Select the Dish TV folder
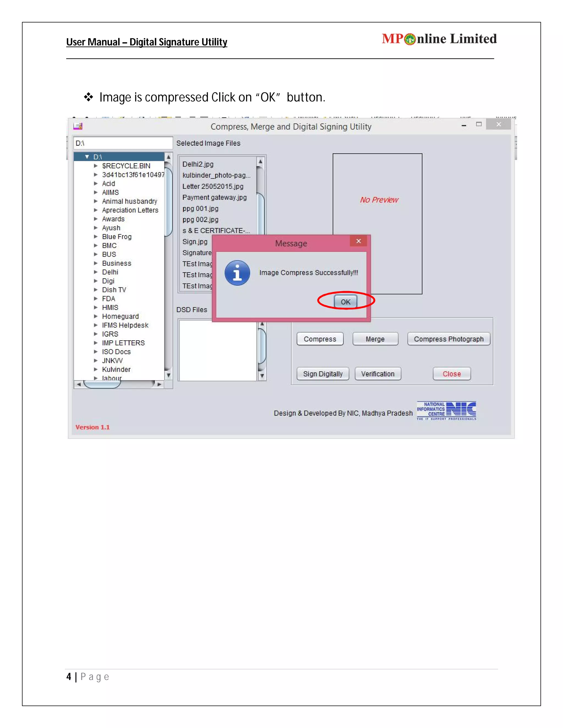Viewport: 563px width, 728px height. pos(114,290)
